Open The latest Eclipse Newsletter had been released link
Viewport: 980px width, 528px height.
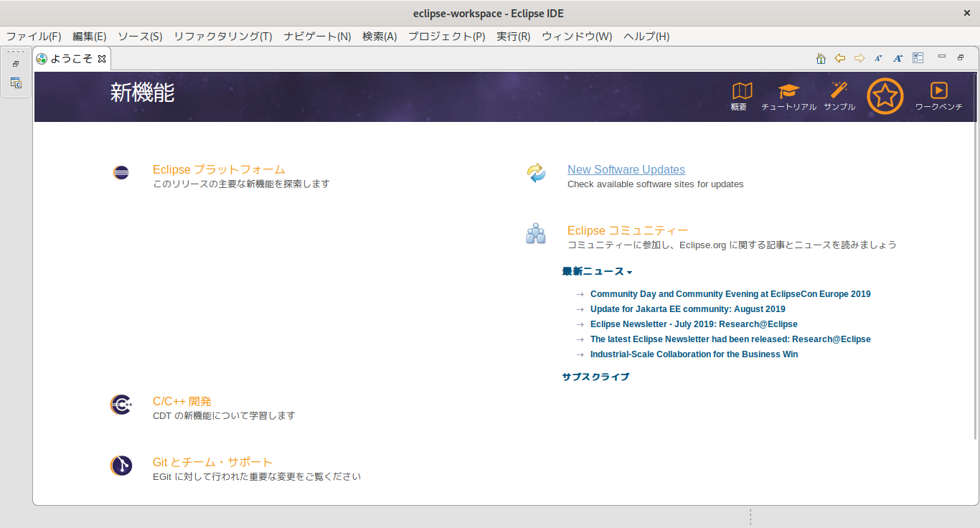click(730, 339)
